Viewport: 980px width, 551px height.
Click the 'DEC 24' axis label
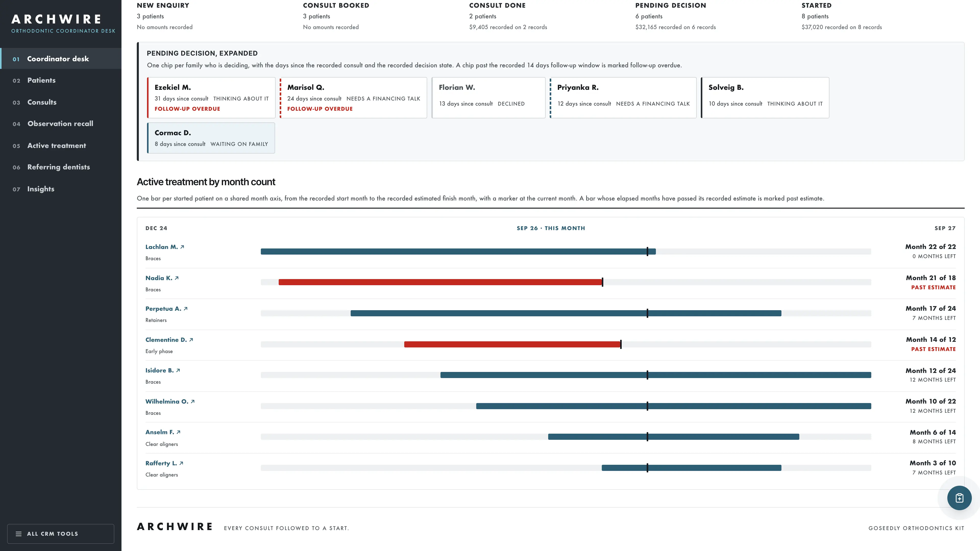pos(156,228)
